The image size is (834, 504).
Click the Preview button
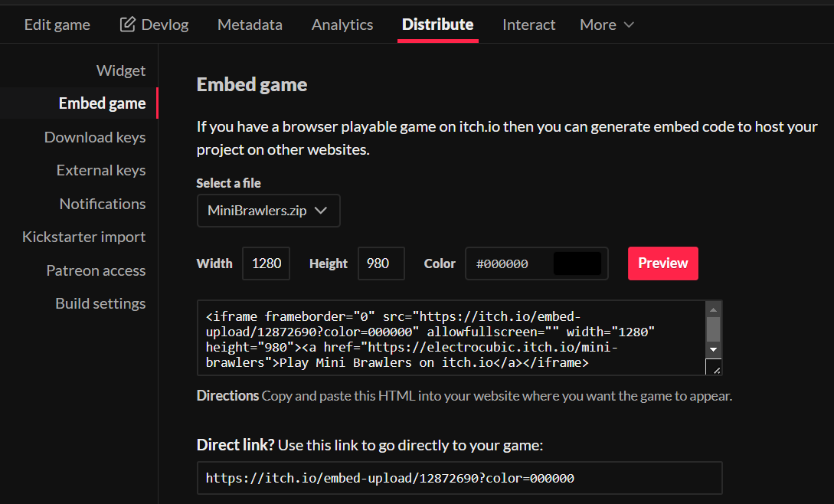(x=662, y=263)
